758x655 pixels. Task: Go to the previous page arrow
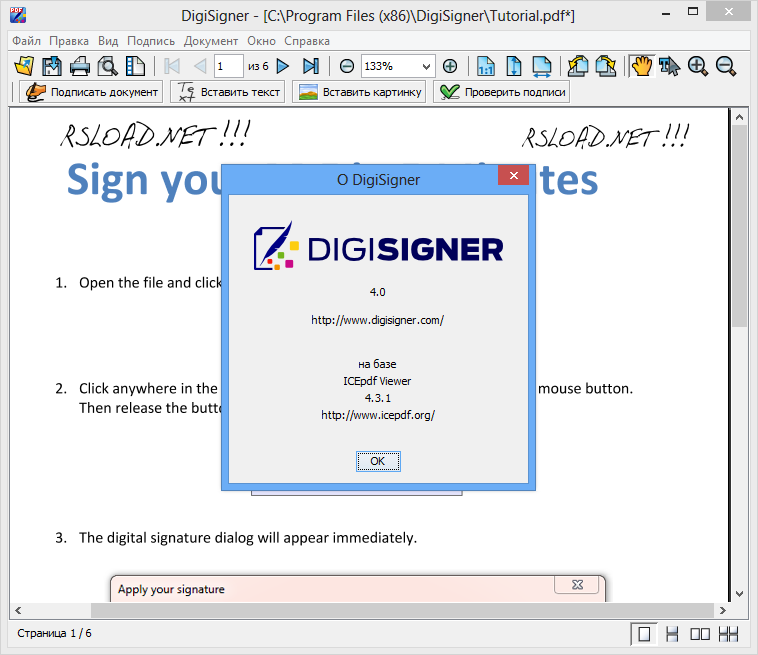tap(200, 66)
